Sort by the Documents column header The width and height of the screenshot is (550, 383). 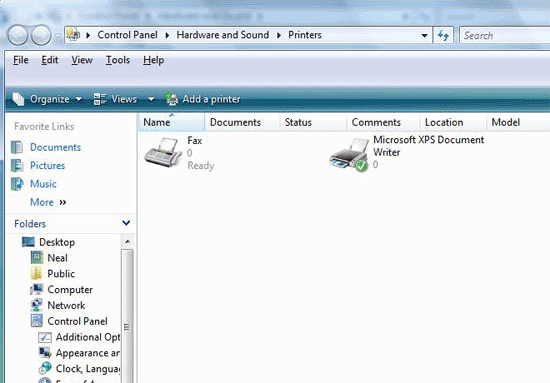(x=242, y=122)
